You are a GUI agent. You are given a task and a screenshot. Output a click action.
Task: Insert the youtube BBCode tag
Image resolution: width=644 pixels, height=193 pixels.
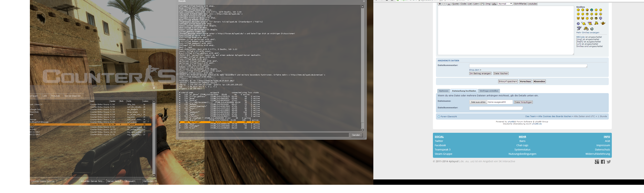tap(533, 4)
